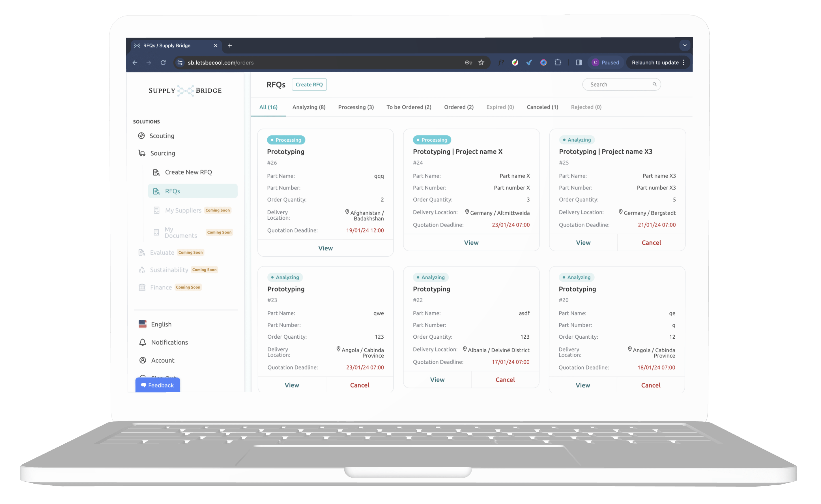View RFQ #24 Project name X
821x504 pixels.
point(471,243)
